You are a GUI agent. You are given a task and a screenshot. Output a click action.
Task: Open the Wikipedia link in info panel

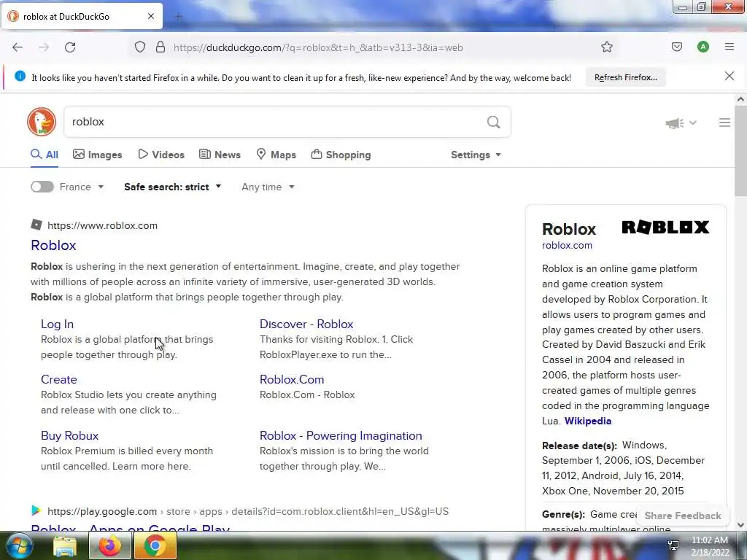[x=588, y=421]
